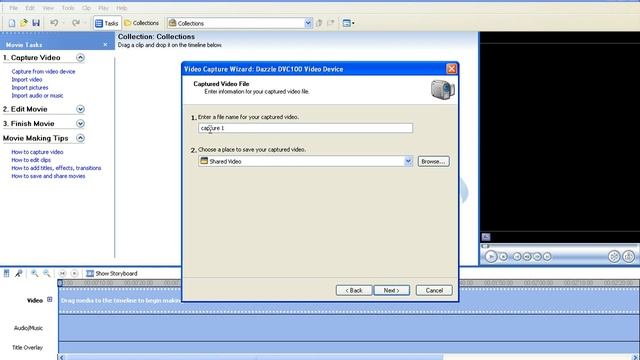
Task: Open the Collections combo box in toolbar
Action: 240,23
